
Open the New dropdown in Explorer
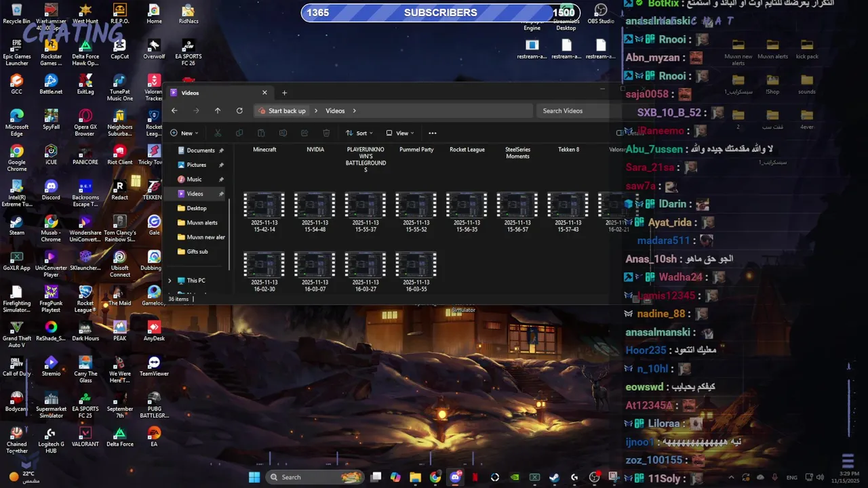[x=184, y=133]
